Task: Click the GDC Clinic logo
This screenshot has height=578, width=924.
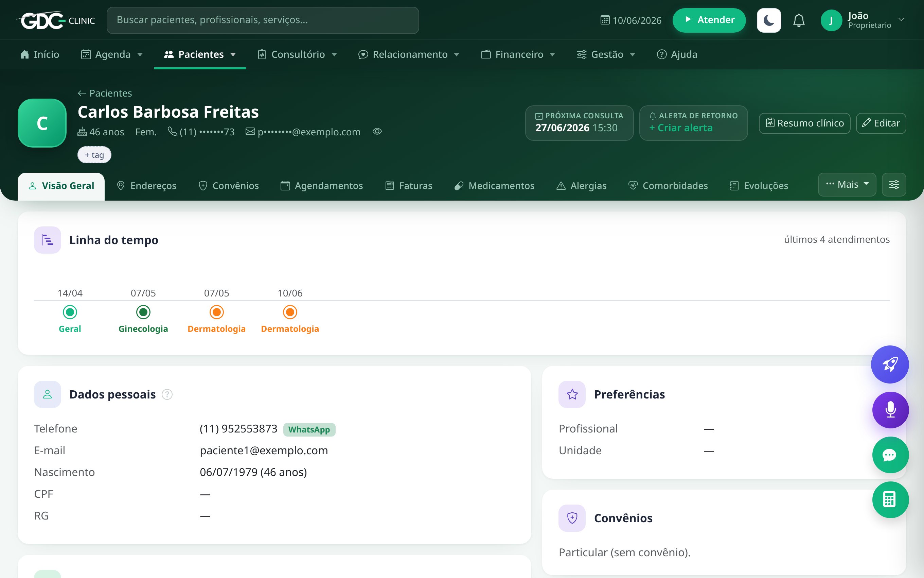Action: 56,20
